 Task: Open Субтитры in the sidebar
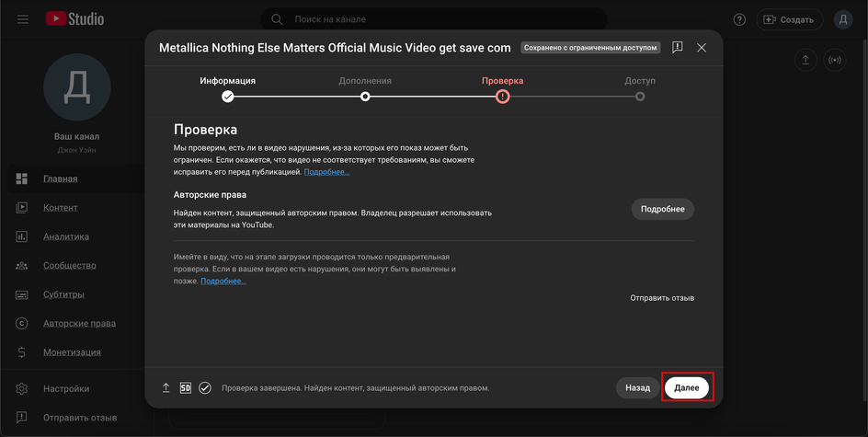click(x=63, y=294)
